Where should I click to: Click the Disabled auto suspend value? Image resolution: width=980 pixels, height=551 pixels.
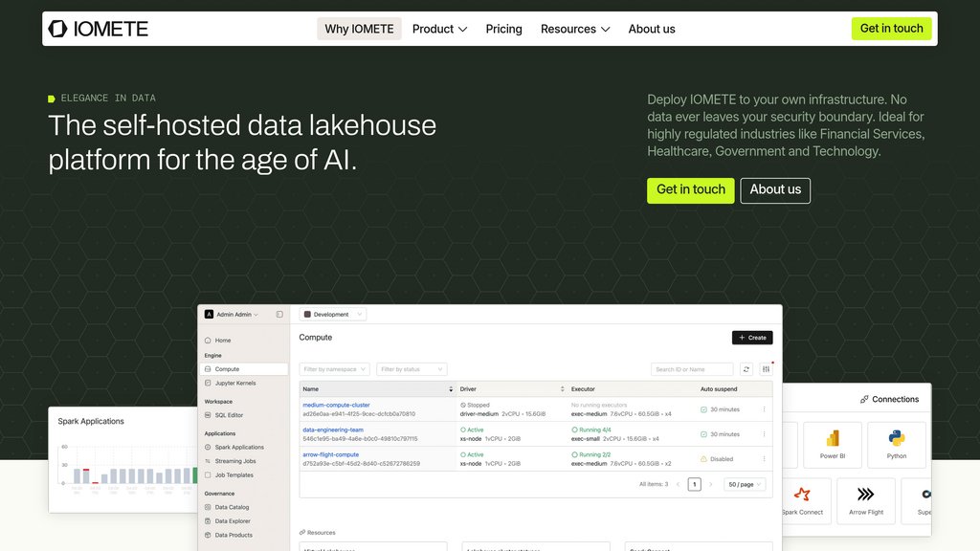(x=717, y=459)
